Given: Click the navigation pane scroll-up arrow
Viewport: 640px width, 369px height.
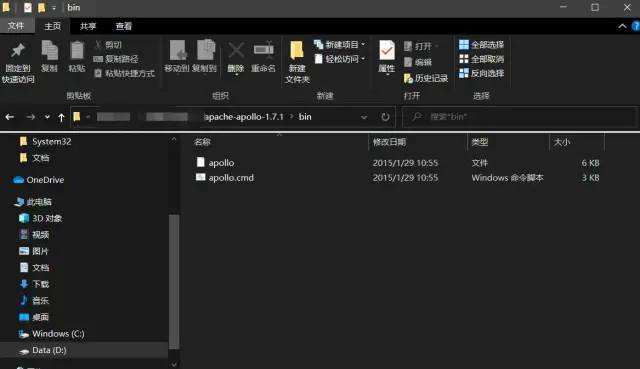Looking at the screenshot, I should [x=174, y=139].
